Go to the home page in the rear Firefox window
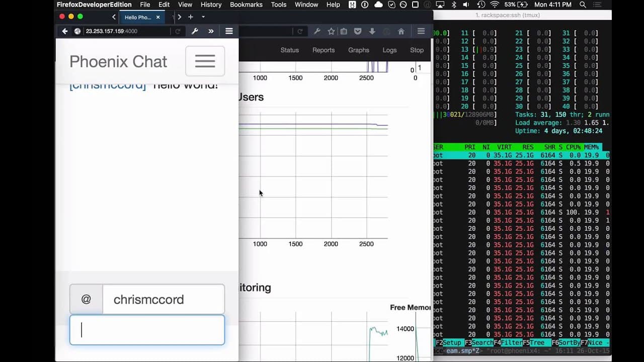 point(401,31)
